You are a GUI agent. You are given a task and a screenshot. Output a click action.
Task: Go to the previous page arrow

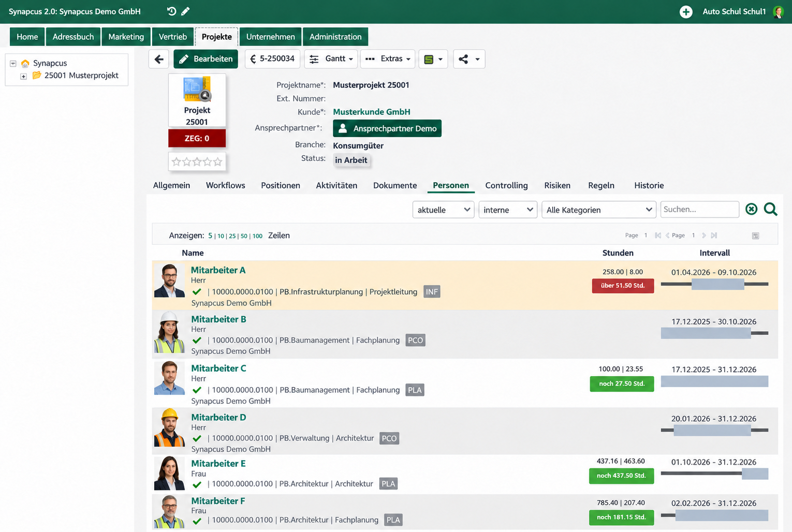point(667,235)
